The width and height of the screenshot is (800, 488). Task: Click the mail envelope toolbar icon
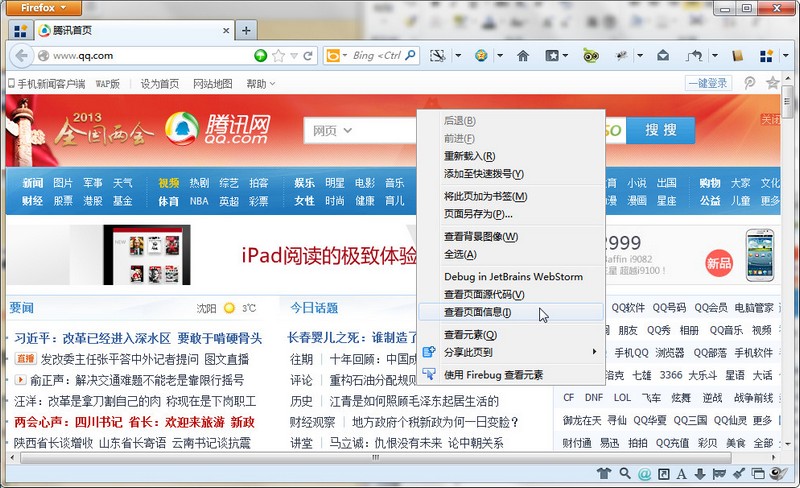(x=663, y=55)
